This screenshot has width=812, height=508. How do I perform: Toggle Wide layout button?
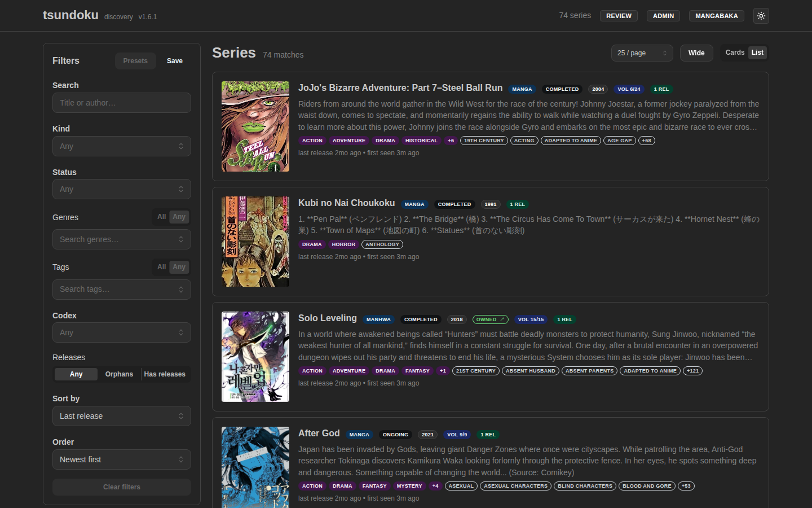[696, 53]
